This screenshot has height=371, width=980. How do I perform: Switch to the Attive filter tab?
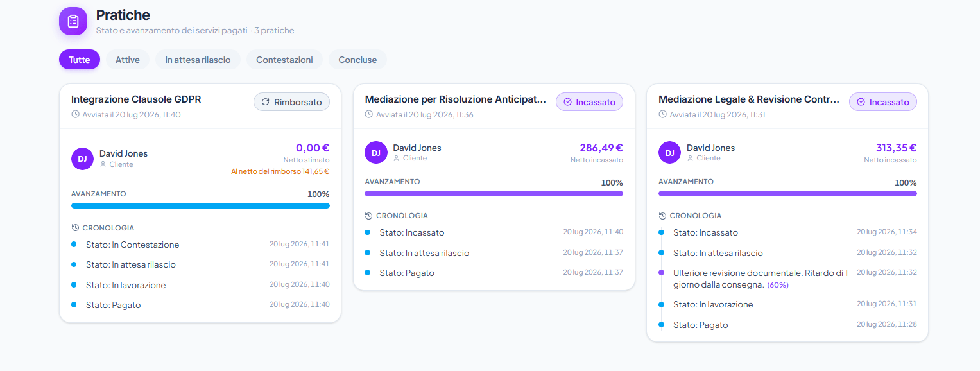point(128,60)
